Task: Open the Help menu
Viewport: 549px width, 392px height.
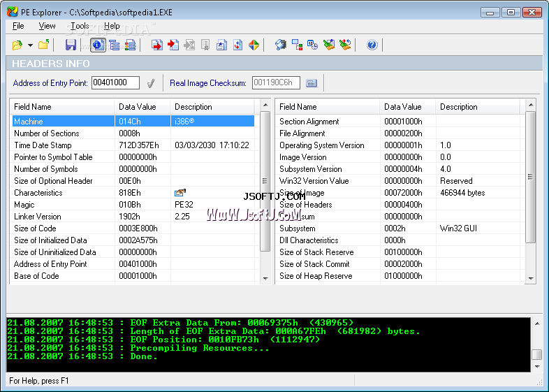Action: (x=112, y=26)
